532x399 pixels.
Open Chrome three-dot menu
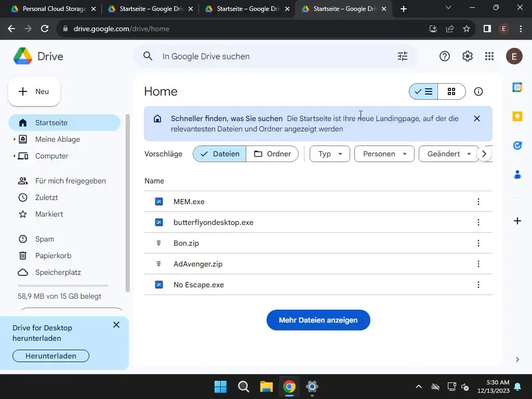[521, 29]
